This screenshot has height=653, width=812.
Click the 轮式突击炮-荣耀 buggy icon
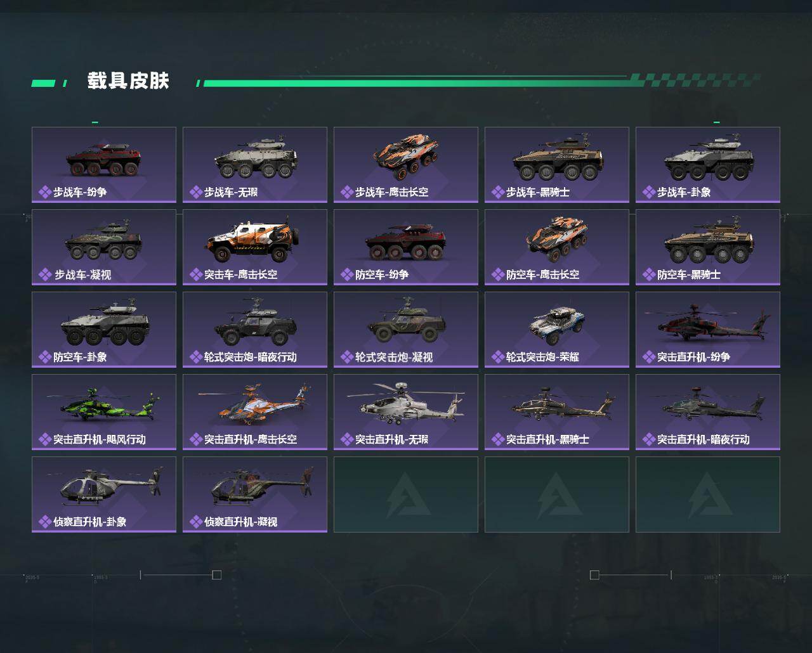556,325
